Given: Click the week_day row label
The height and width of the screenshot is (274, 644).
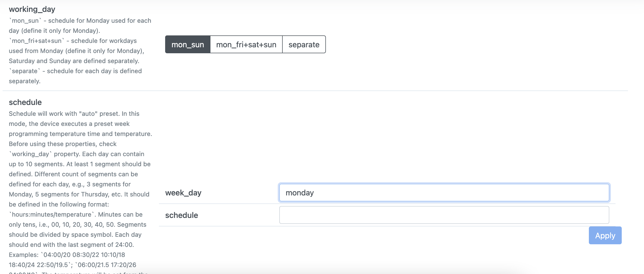Looking at the screenshot, I should pos(183,193).
